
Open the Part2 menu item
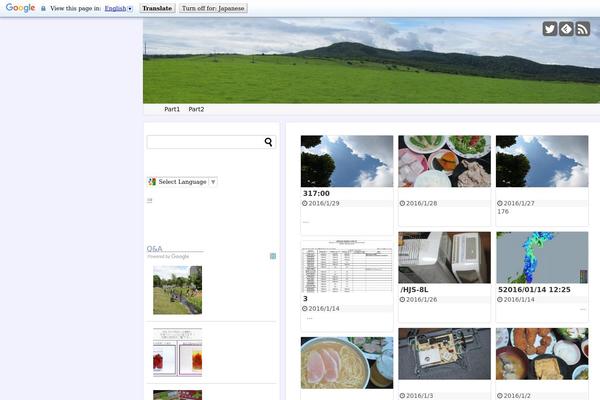196,109
